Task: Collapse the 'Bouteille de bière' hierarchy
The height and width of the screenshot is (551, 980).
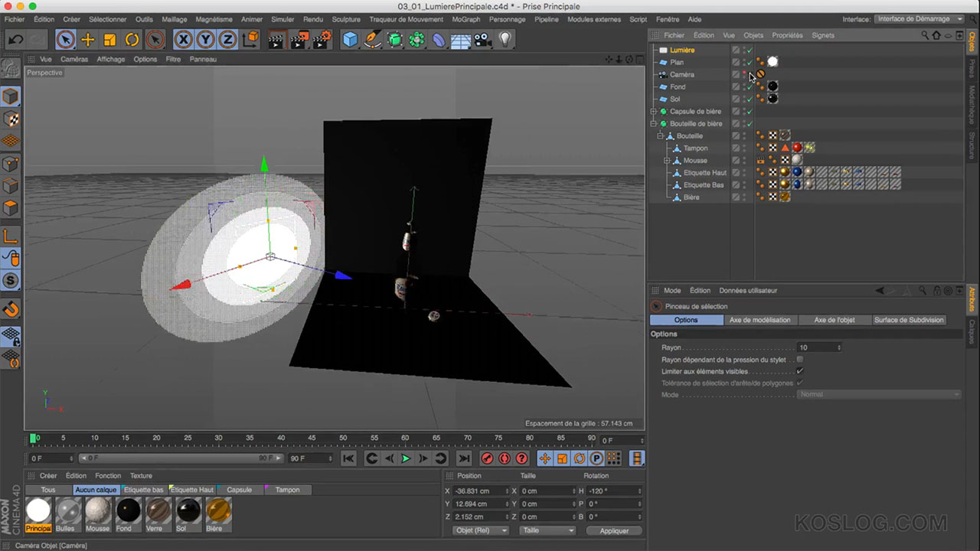Action: tap(654, 123)
